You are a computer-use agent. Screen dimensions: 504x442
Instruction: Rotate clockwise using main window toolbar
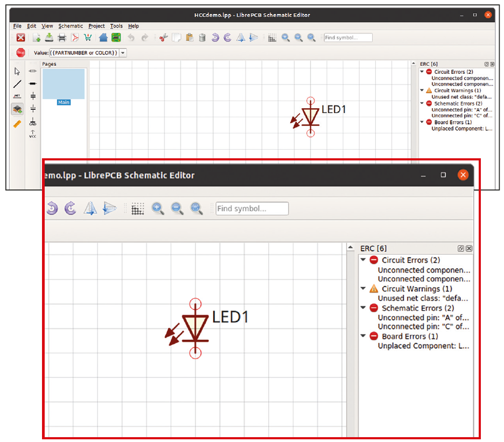(228, 38)
